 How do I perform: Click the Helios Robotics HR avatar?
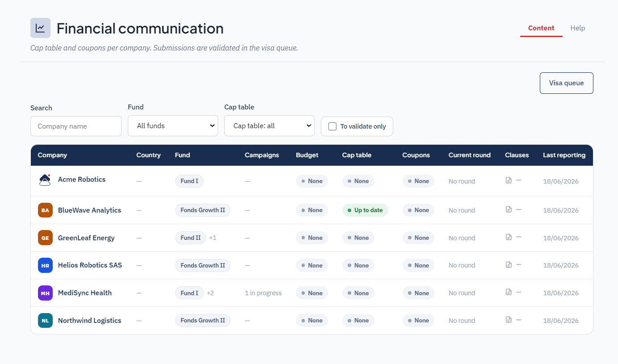click(45, 265)
